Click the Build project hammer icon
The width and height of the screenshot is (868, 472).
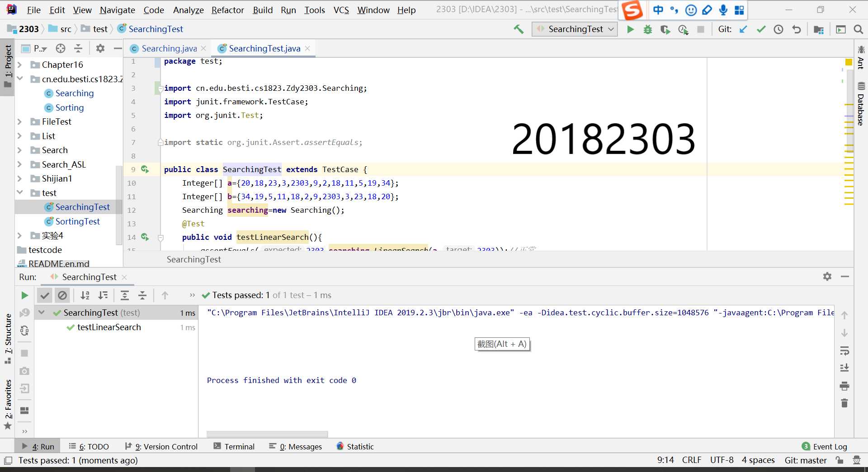click(519, 29)
